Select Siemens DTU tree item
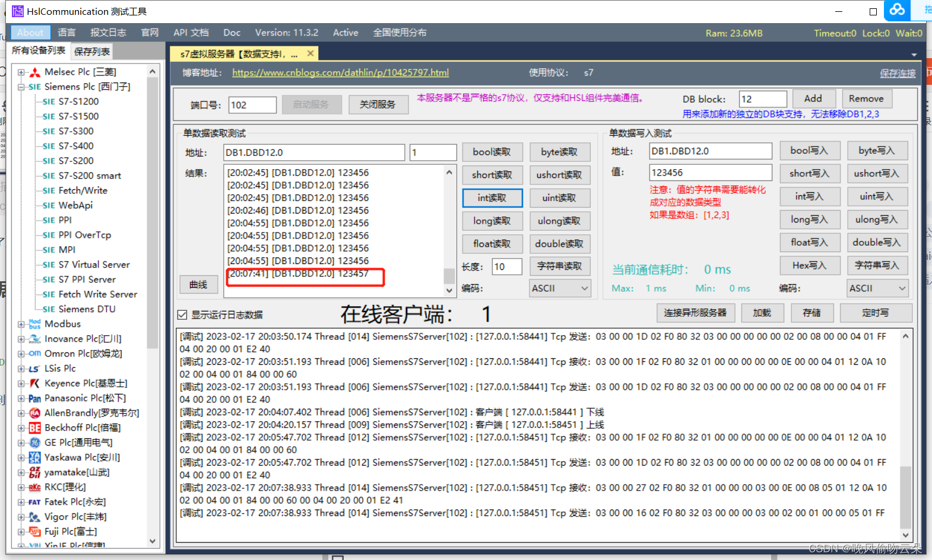 [87, 309]
